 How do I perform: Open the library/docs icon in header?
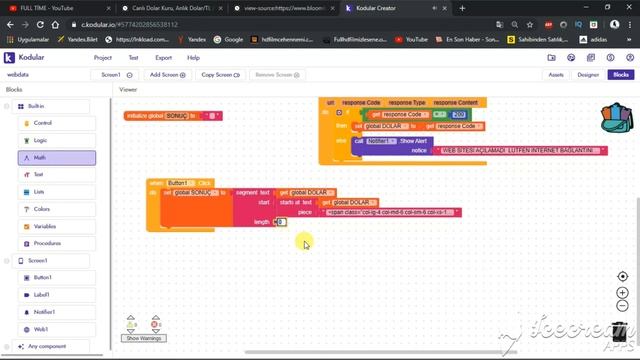[591, 58]
